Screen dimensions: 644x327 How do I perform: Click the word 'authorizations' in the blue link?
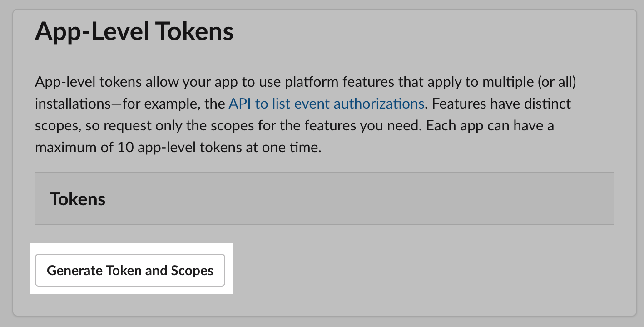pyautogui.click(x=379, y=104)
